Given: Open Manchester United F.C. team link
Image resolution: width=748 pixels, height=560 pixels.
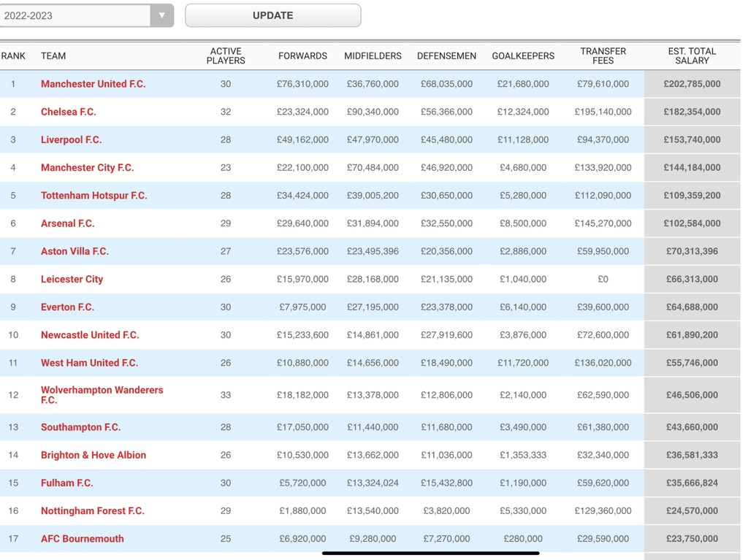Looking at the screenshot, I should [93, 84].
